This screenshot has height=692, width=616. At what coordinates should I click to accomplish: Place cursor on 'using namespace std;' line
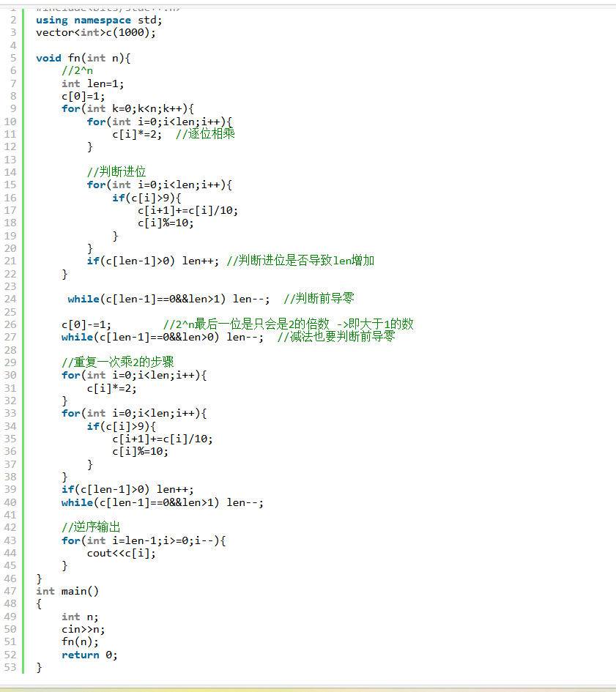pyautogui.click(x=99, y=20)
